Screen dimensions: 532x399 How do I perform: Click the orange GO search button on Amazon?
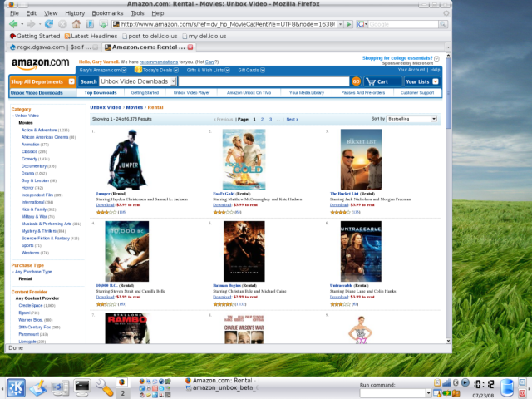click(356, 81)
